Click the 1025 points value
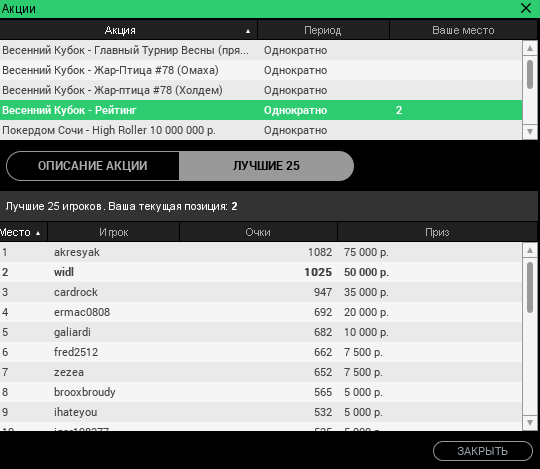 (x=318, y=272)
